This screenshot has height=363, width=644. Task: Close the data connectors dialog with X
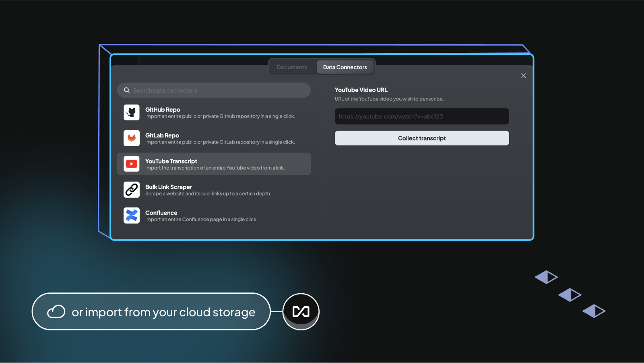click(x=524, y=76)
